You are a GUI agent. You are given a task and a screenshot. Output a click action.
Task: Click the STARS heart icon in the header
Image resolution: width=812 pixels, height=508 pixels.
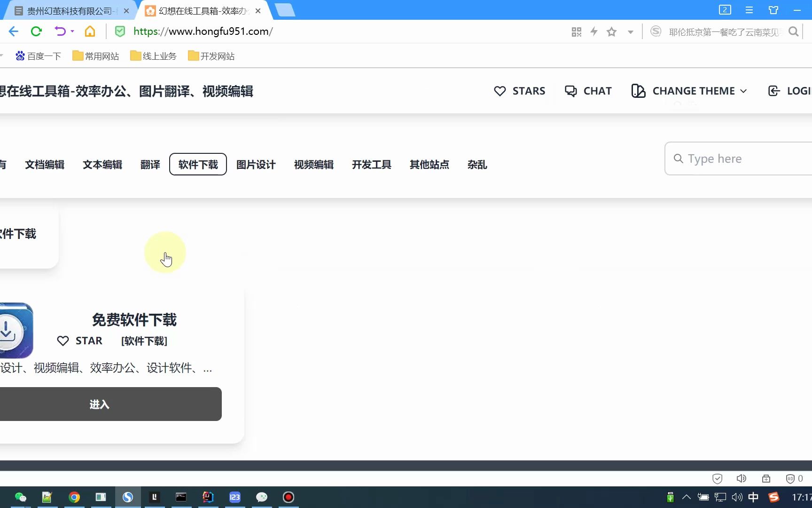coord(500,91)
